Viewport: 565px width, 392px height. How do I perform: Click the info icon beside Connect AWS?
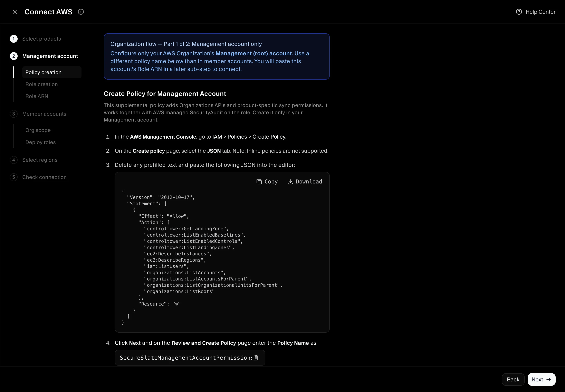coord(81,12)
